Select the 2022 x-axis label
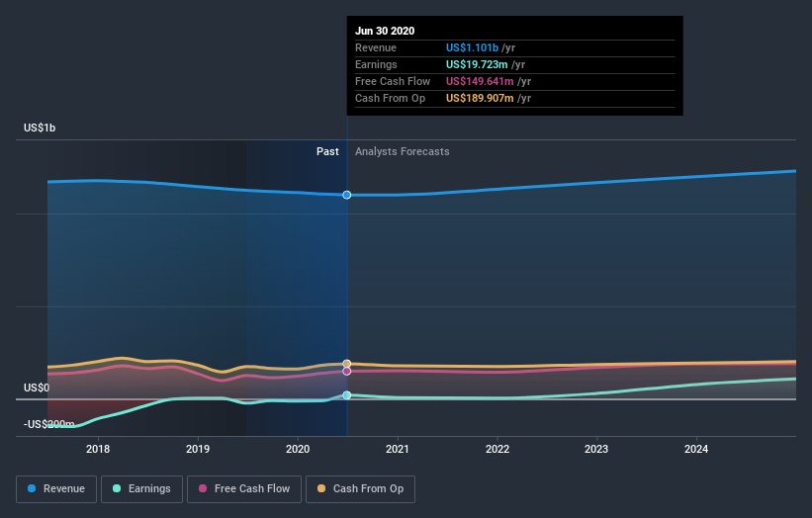The image size is (812, 518). (497, 449)
